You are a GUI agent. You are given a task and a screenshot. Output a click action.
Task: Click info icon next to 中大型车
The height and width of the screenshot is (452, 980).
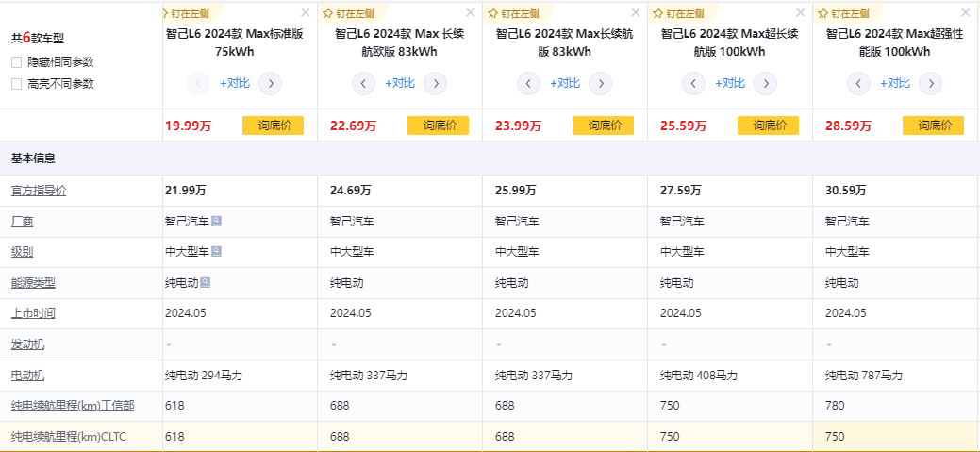[x=217, y=252]
